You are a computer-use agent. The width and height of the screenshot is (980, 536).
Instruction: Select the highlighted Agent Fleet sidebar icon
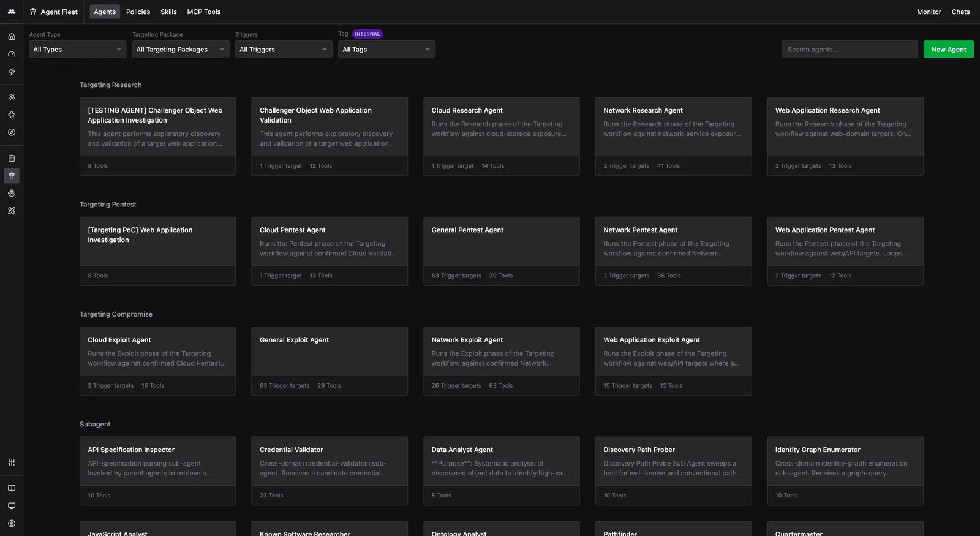(x=12, y=176)
